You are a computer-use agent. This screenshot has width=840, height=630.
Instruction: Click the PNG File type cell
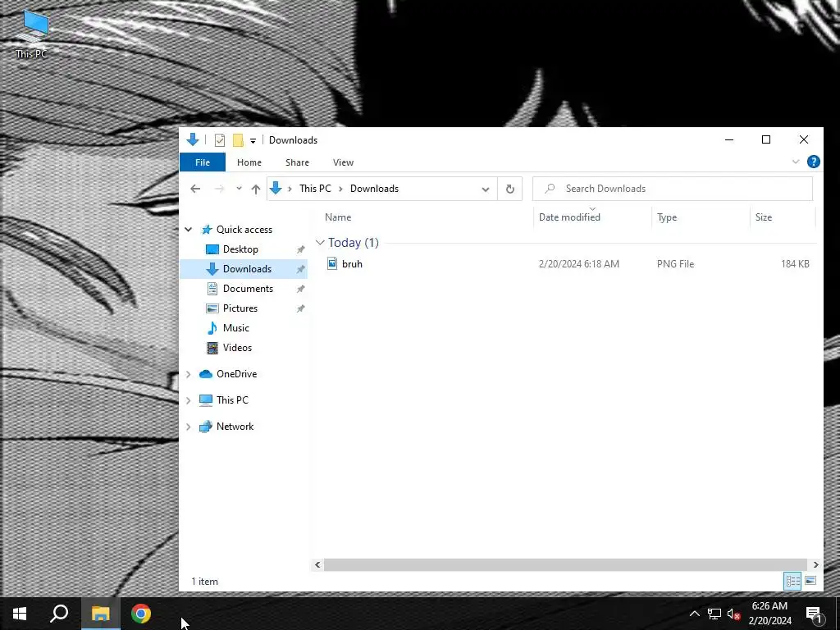(675, 264)
